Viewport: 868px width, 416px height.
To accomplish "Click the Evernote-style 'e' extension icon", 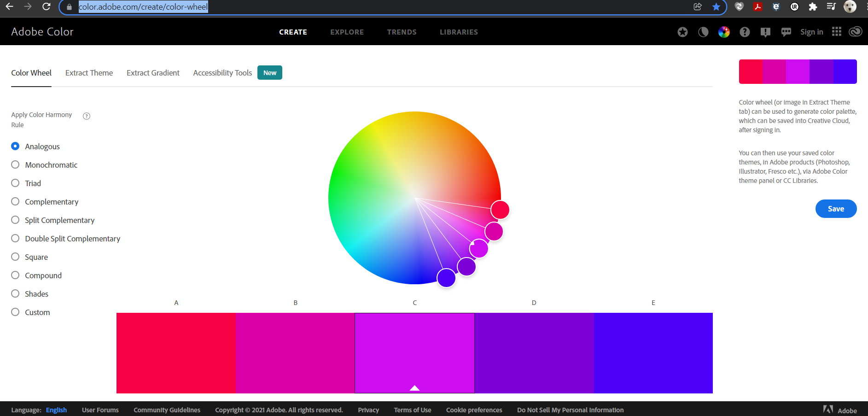I will point(776,6).
